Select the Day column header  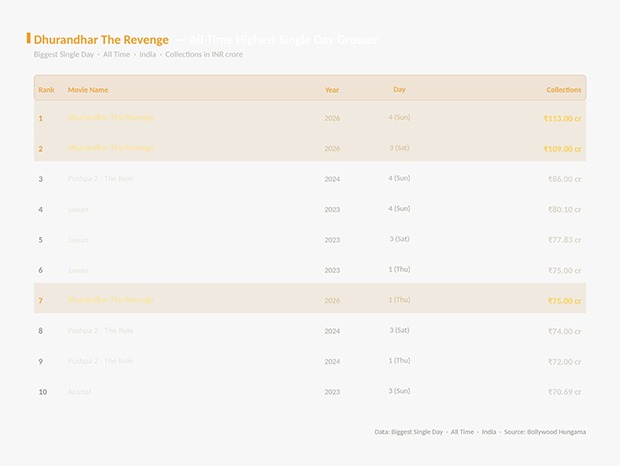pos(399,90)
